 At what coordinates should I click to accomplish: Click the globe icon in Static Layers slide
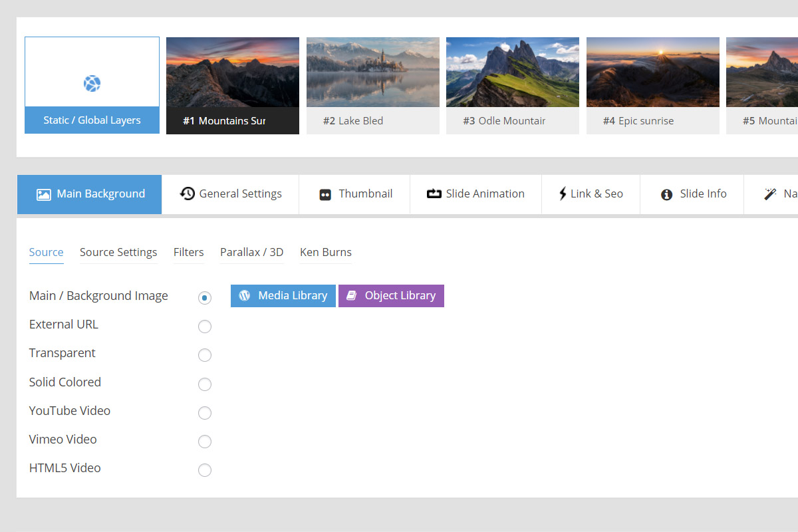click(x=92, y=84)
